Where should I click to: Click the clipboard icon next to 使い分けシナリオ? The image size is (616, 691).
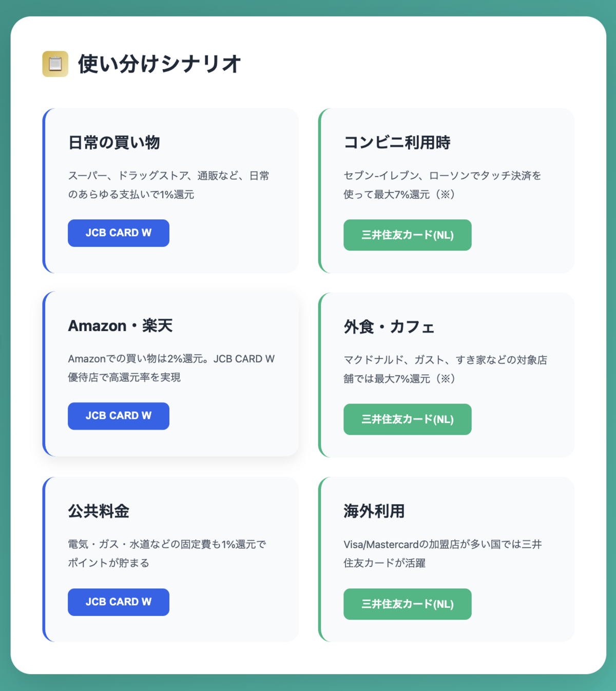[x=55, y=64]
